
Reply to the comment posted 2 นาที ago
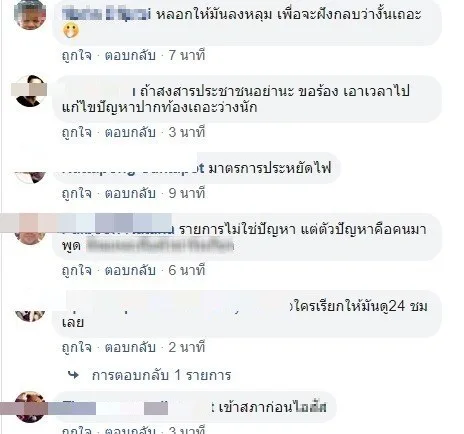pos(130,347)
